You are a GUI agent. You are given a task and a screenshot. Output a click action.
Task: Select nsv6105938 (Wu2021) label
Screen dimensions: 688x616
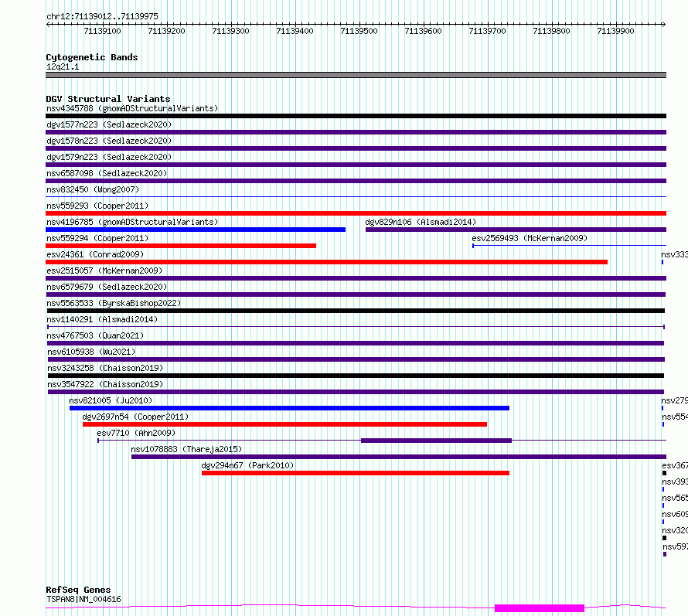91,352
